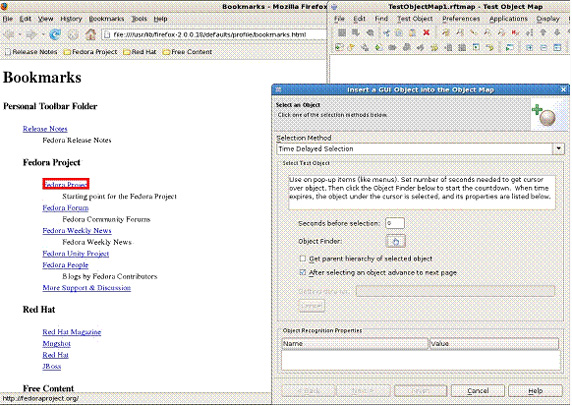
Task: Open the Firefox home page icon
Action: tap(90, 35)
